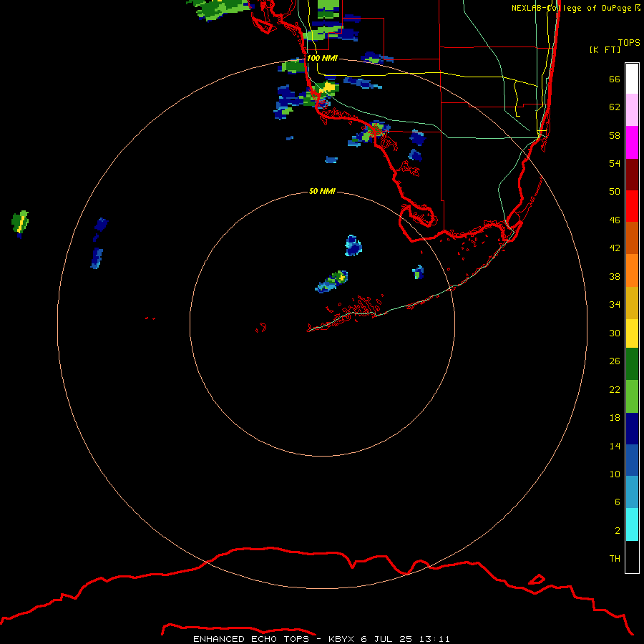Screen dimensions: 644x644
Task: Pick the light green legend swatch
Action: click(632, 396)
